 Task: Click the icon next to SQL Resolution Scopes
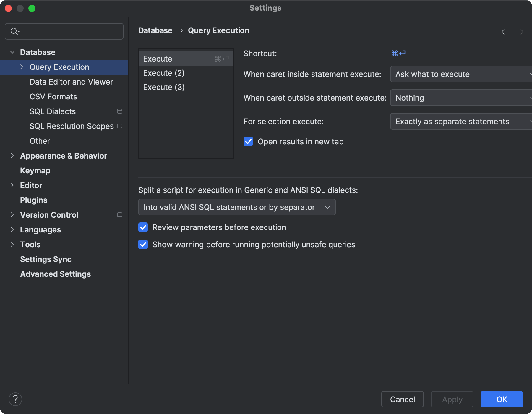point(119,126)
